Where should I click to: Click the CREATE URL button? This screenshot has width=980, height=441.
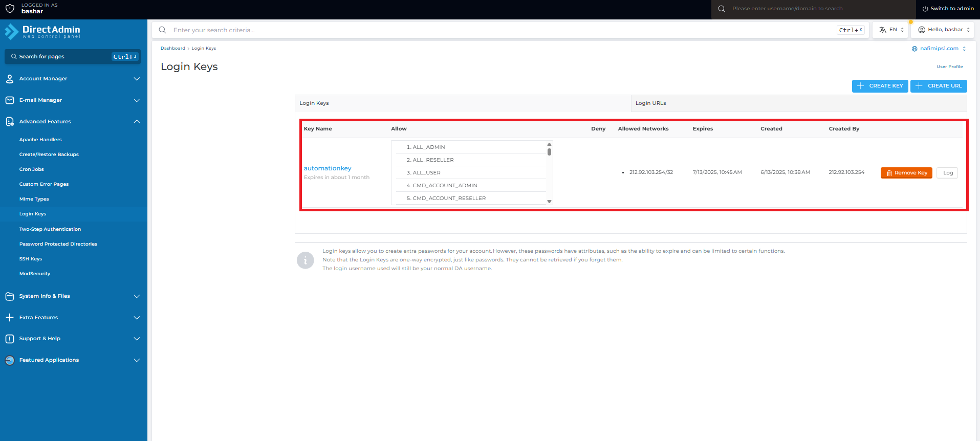[939, 86]
